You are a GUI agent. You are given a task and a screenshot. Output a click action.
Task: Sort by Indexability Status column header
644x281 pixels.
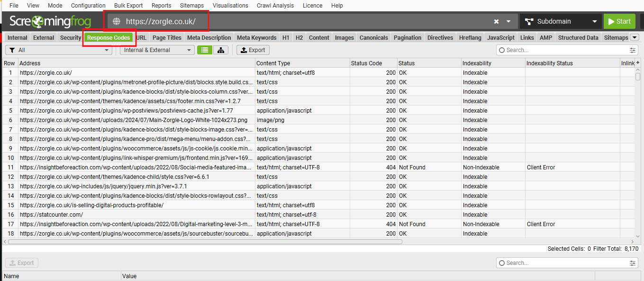tap(572, 63)
